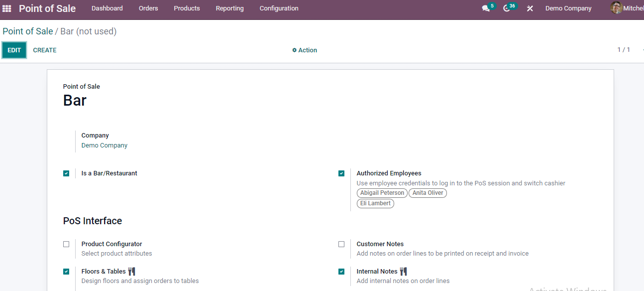Click the activities badge showing 36
Viewport: 644px width, 291px height.
pyautogui.click(x=512, y=6)
